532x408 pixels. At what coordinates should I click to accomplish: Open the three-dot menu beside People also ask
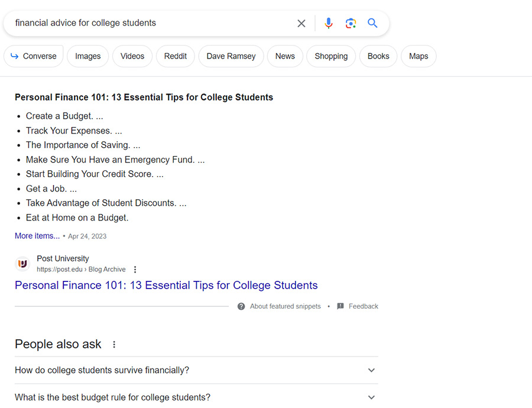click(114, 345)
